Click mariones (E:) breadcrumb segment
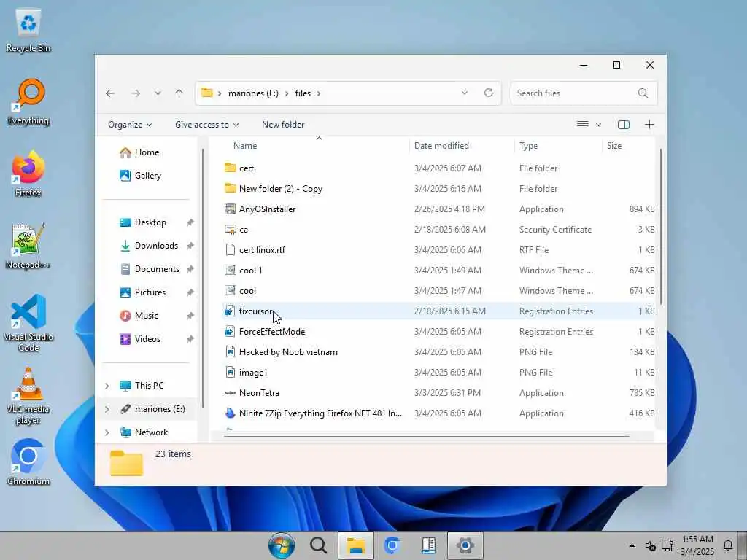747x560 pixels. coord(253,93)
